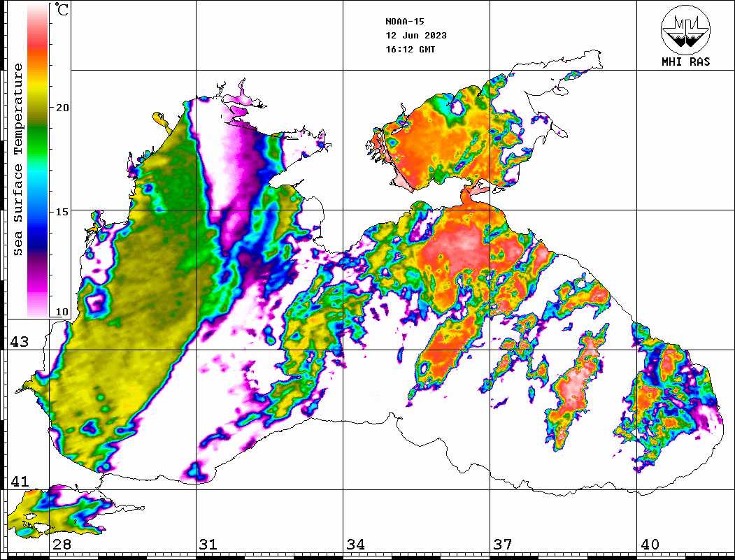Click the longitude label '40'

point(650,545)
